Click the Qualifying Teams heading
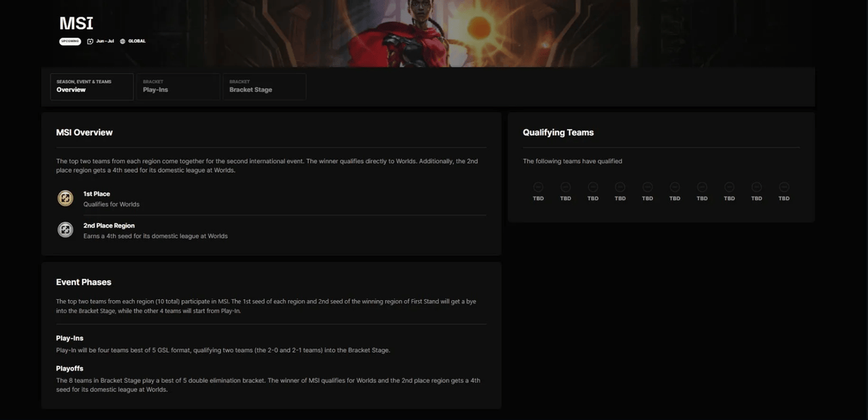The width and height of the screenshot is (868, 420). tap(558, 132)
